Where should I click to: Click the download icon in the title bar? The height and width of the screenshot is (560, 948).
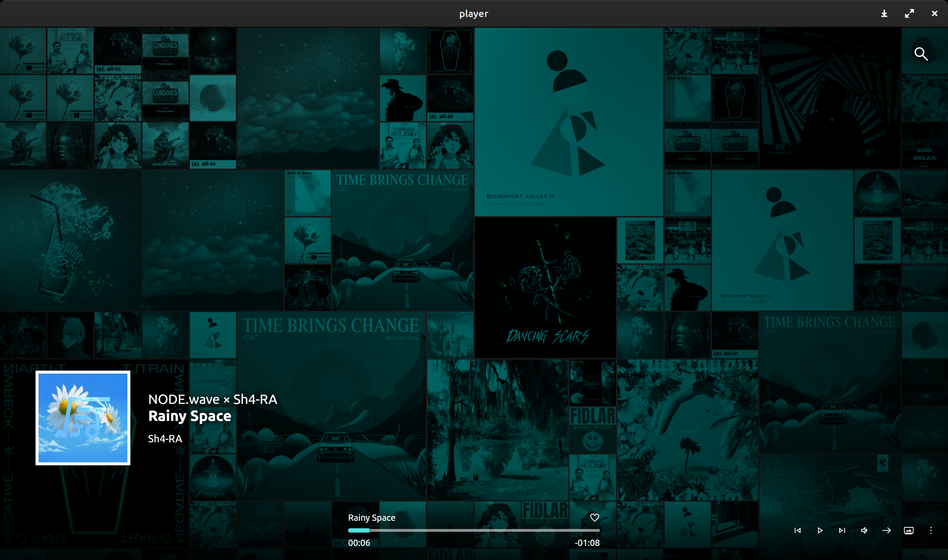pos(884,14)
